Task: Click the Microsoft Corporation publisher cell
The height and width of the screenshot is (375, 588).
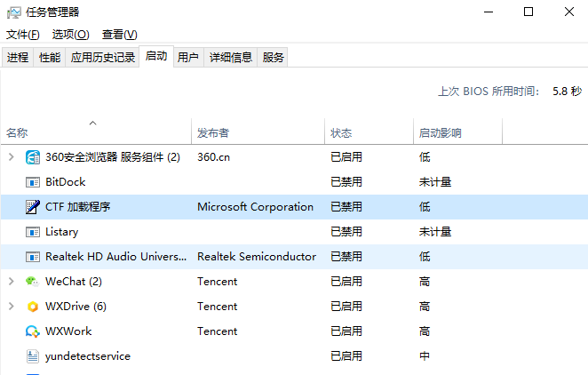Action: click(x=256, y=207)
